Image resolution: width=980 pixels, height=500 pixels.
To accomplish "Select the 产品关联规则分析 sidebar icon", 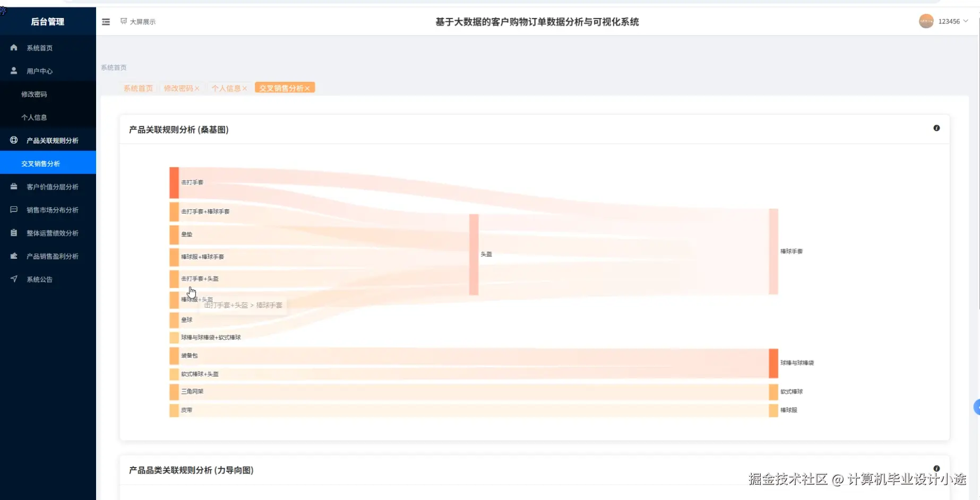I will click(13, 140).
